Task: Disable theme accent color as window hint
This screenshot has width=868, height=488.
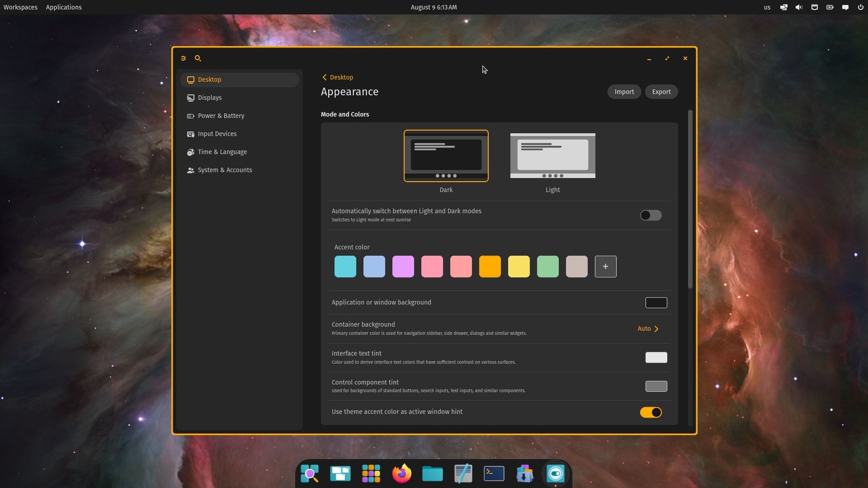Action: [x=651, y=412]
